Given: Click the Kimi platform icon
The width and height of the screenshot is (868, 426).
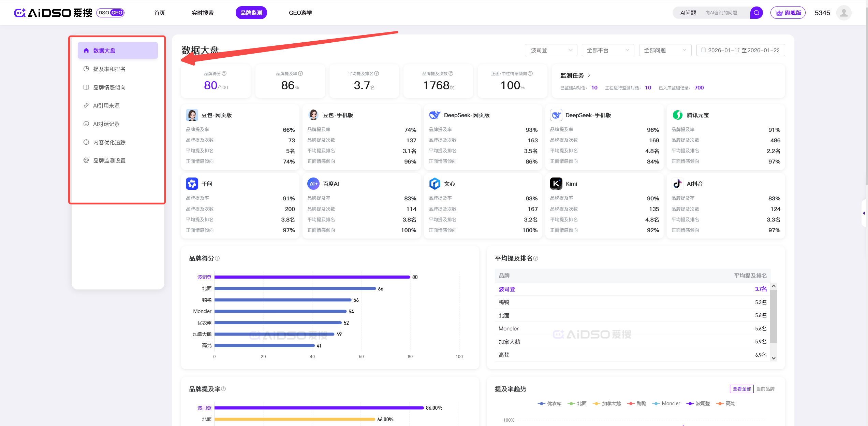Looking at the screenshot, I should [x=556, y=184].
